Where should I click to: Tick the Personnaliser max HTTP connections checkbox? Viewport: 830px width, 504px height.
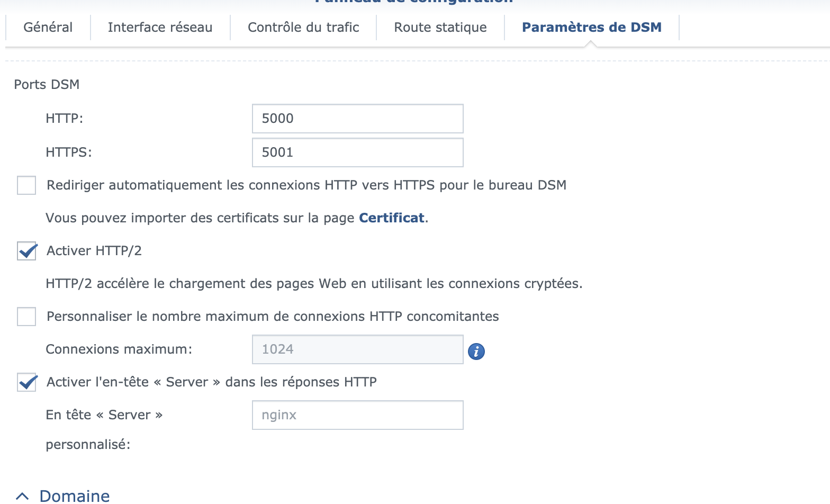26,317
